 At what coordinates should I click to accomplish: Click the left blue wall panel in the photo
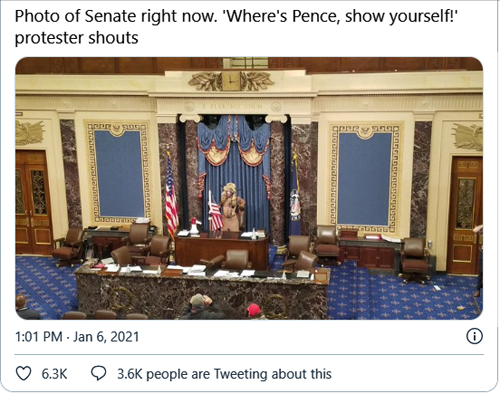(x=118, y=174)
